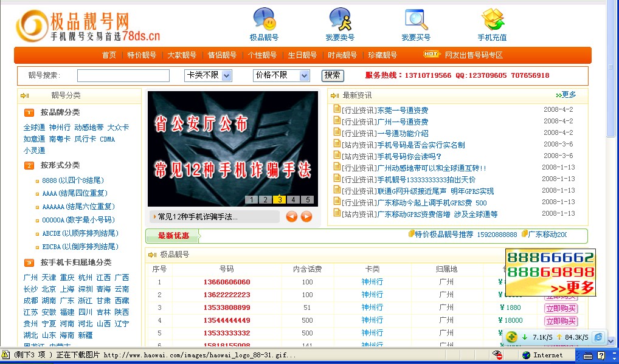The width and height of the screenshot is (619, 364).
Task: Select slide number 5 on the banner
Action: coord(308,199)
